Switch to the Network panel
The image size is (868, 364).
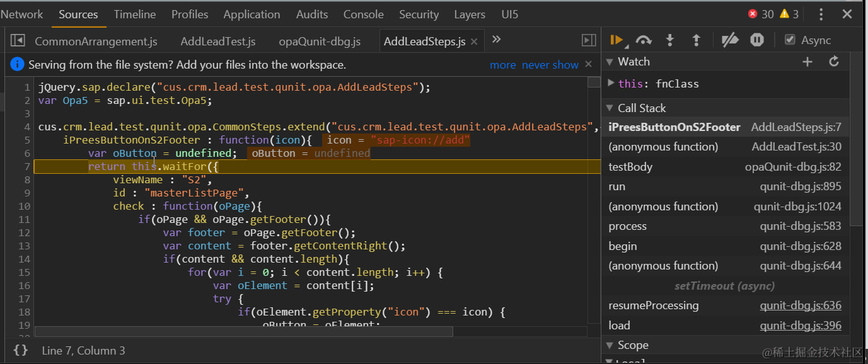point(21,14)
